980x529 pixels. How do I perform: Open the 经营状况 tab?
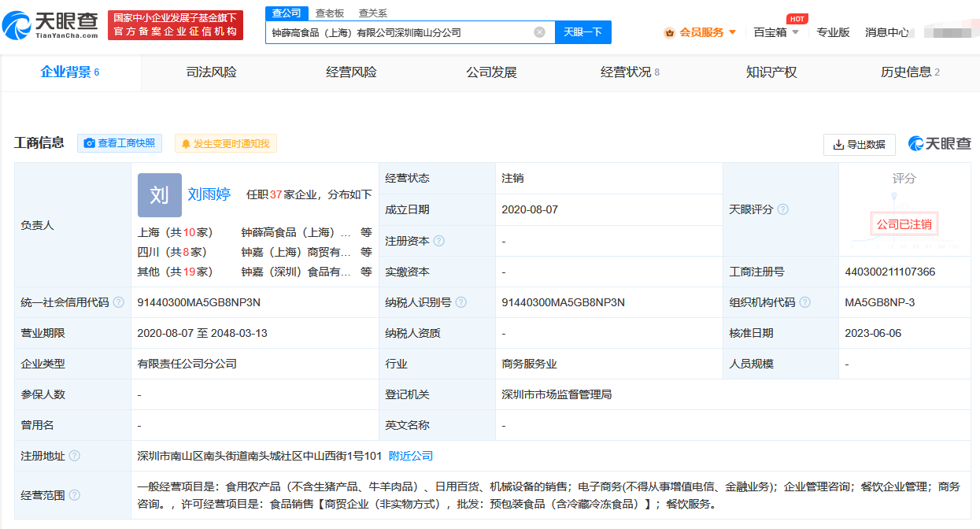[x=630, y=72]
